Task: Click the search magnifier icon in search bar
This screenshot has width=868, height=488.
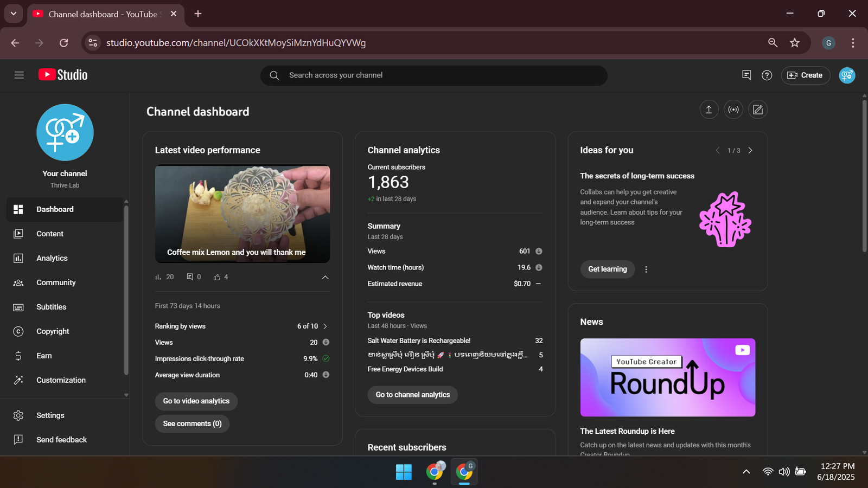Action: point(275,75)
